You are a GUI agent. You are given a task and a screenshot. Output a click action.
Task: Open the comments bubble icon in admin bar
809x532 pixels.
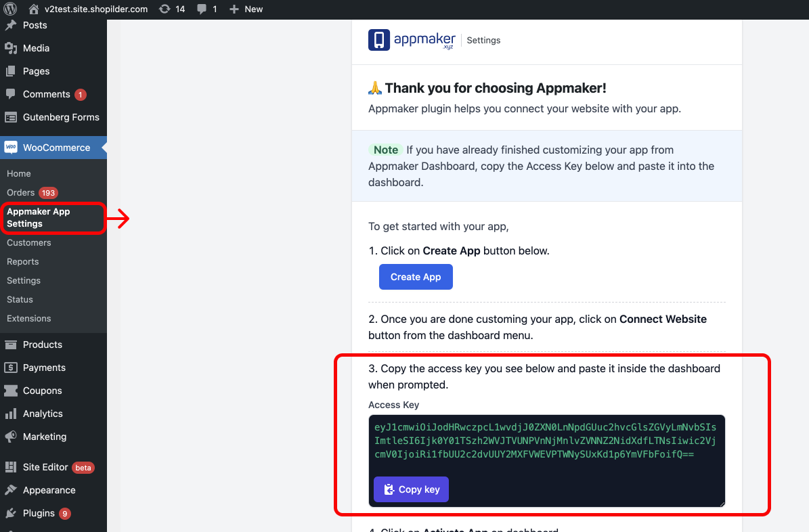coord(202,9)
